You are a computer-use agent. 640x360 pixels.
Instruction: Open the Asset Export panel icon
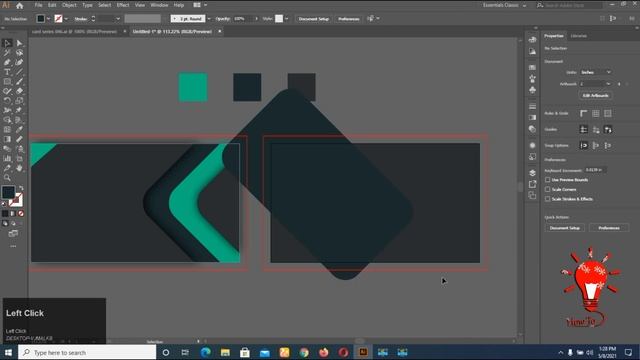[532, 184]
